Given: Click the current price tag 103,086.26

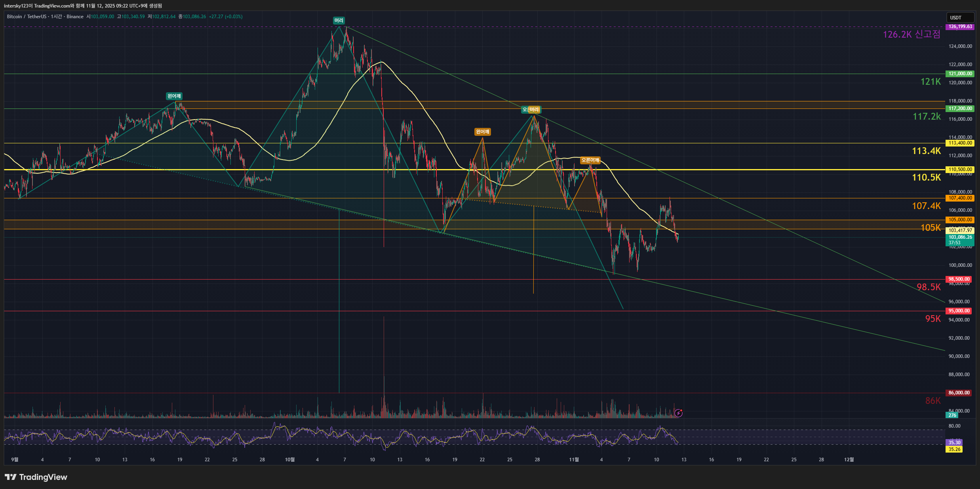Looking at the screenshot, I should [x=960, y=237].
